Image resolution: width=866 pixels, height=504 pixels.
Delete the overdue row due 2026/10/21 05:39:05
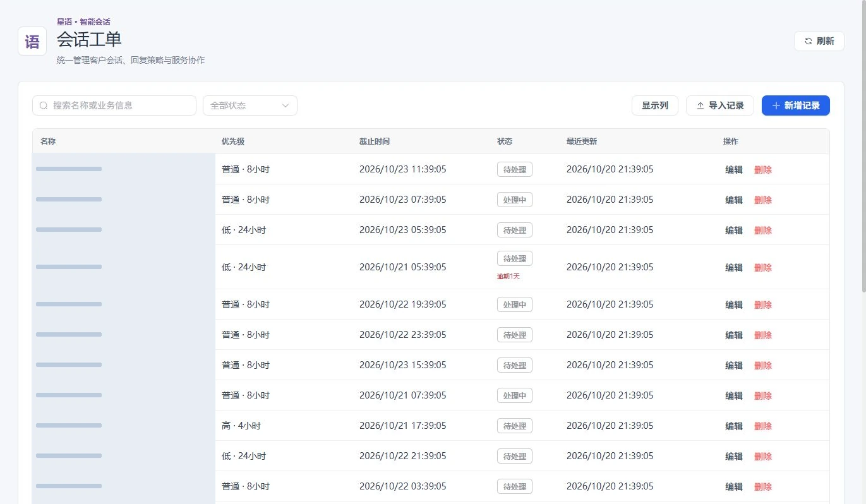[x=763, y=268]
